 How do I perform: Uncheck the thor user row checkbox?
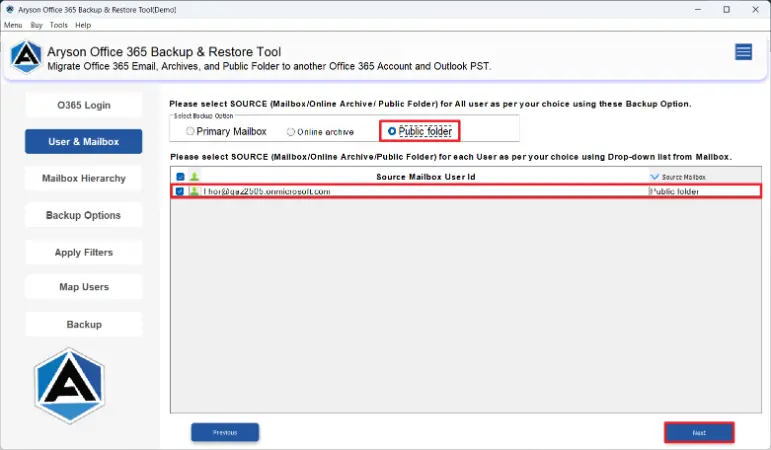coord(179,191)
